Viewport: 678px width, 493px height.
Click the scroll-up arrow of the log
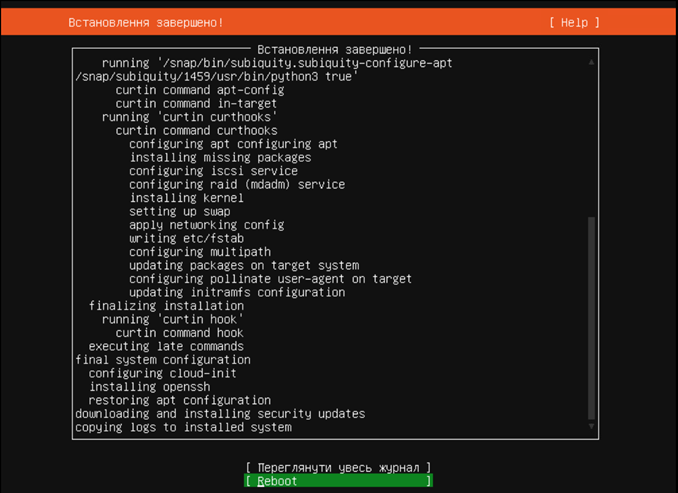click(591, 62)
